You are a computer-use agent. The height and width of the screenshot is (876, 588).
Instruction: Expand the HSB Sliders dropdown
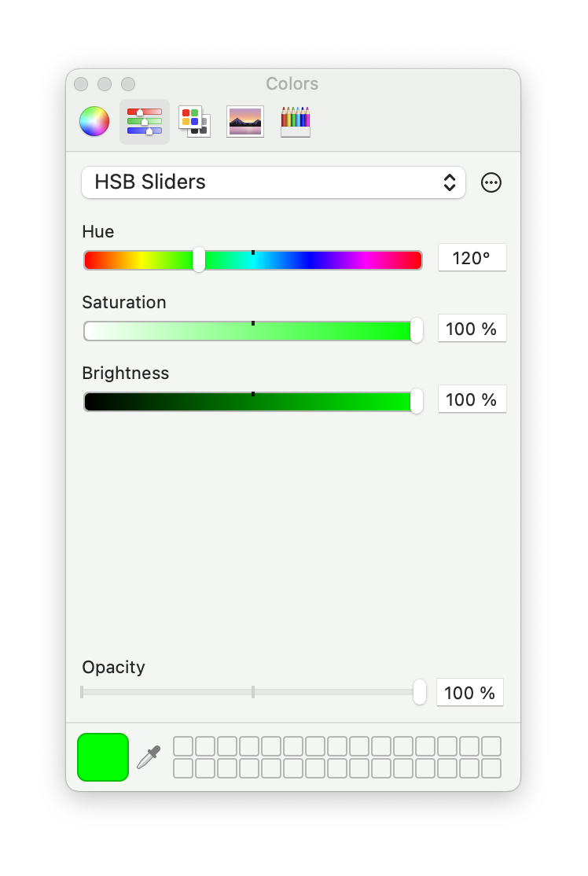(x=274, y=182)
